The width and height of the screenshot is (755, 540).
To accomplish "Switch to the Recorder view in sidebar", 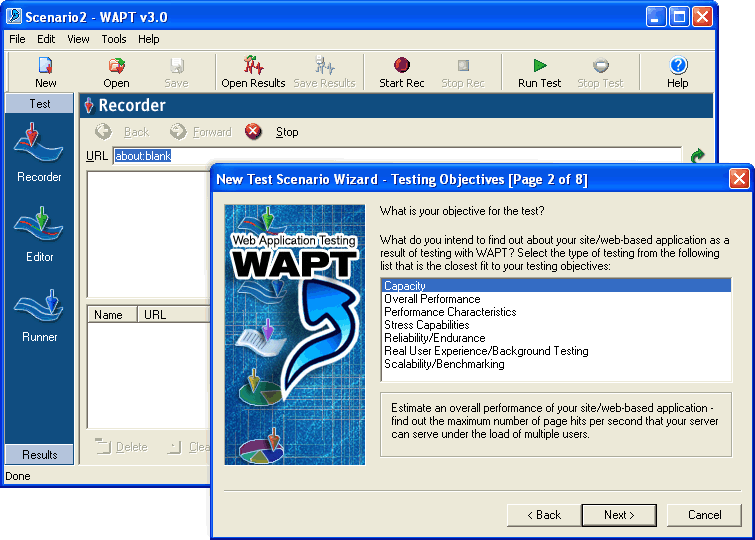I will point(40,152).
